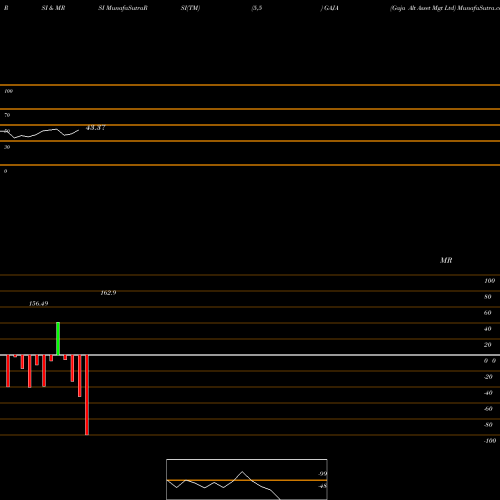Click the orange line in mini chart
This screenshot has height=500, width=500.
pos(247,480)
